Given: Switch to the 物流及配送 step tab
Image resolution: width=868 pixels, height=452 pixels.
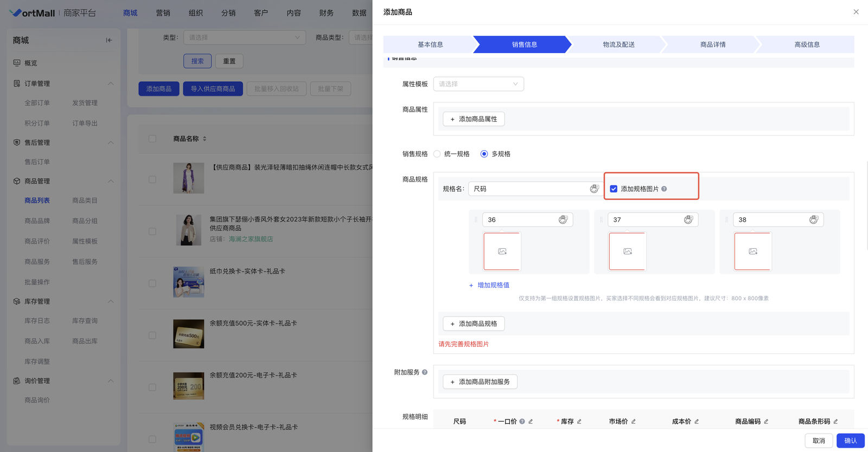Looking at the screenshot, I should point(618,44).
